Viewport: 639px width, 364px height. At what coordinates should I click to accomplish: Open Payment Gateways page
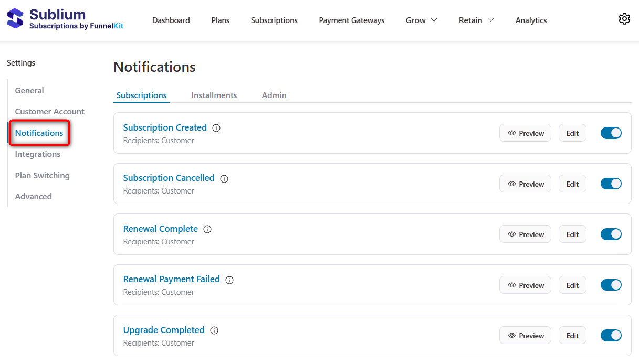click(352, 20)
